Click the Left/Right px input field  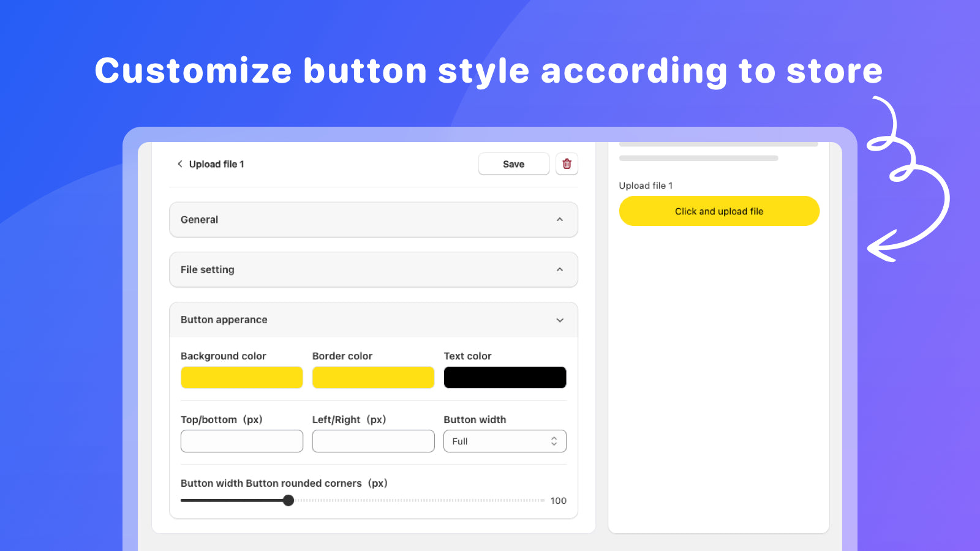(373, 441)
